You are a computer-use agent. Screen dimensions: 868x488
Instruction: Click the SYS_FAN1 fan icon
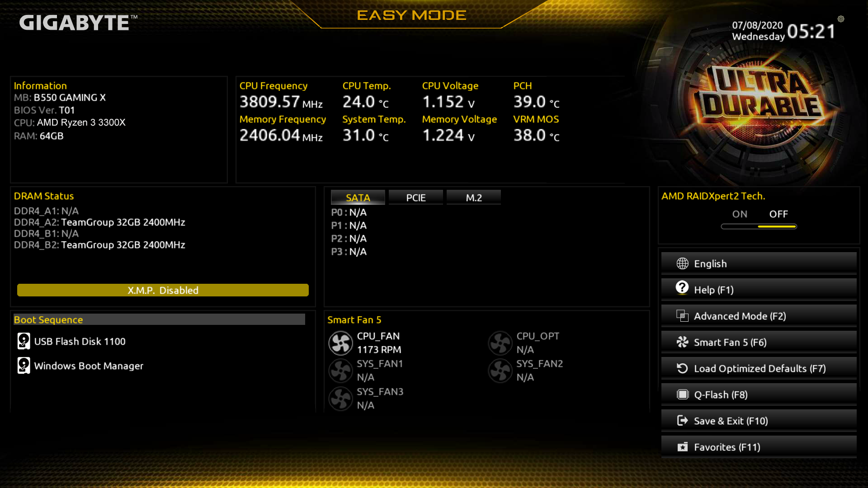[x=340, y=370]
